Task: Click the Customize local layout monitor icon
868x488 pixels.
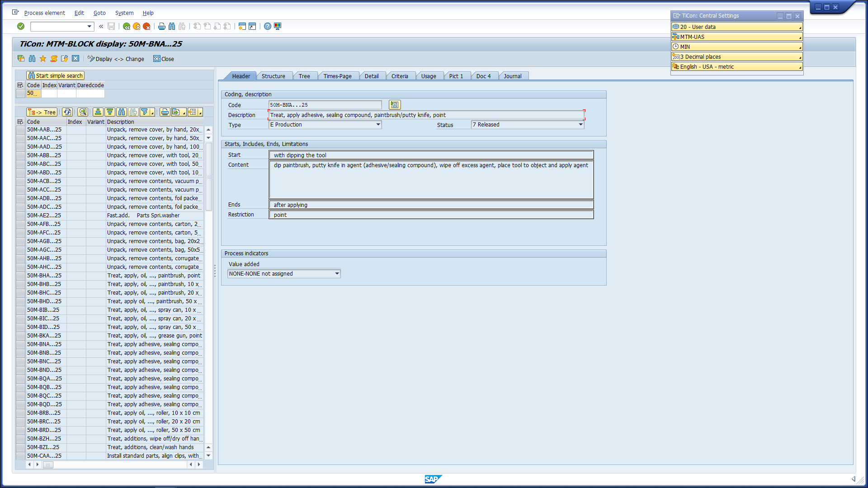Action: coord(278,26)
